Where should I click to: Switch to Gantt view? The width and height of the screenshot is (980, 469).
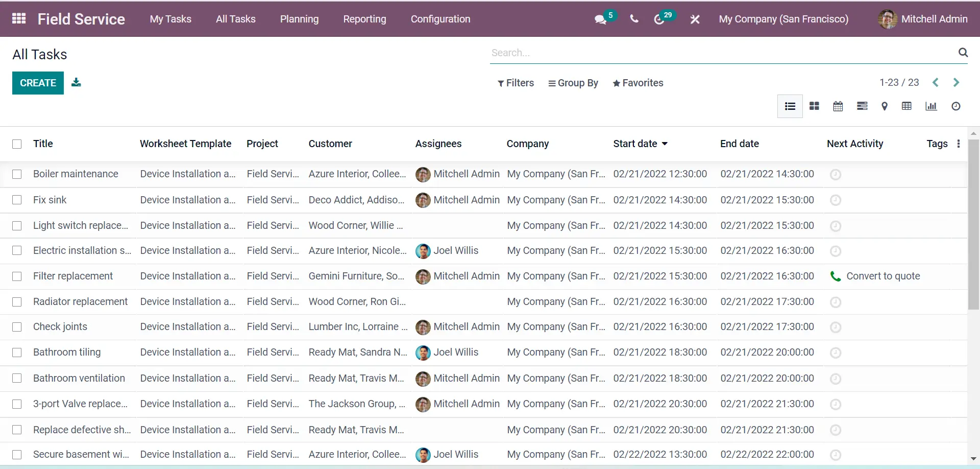862,106
